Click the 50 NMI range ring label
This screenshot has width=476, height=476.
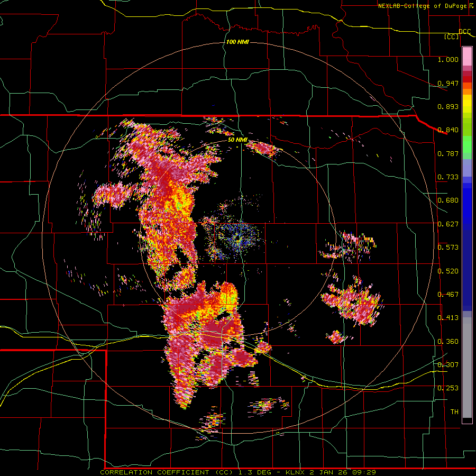click(x=237, y=140)
